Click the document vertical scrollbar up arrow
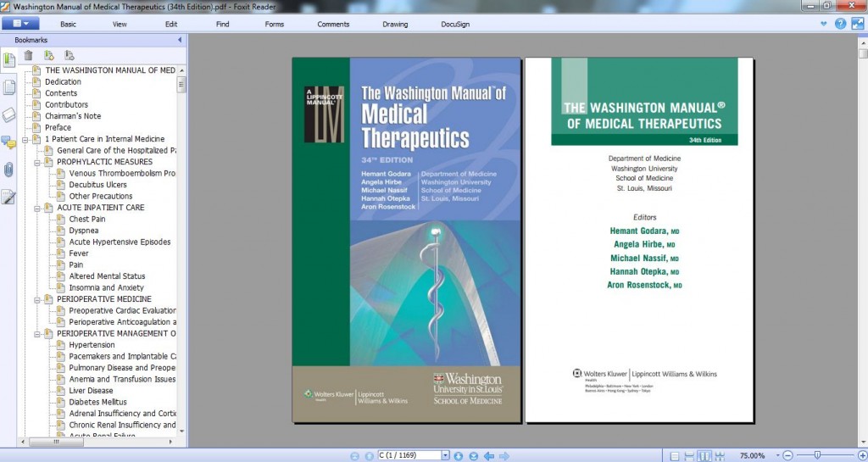The image size is (868, 462). point(863,42)
